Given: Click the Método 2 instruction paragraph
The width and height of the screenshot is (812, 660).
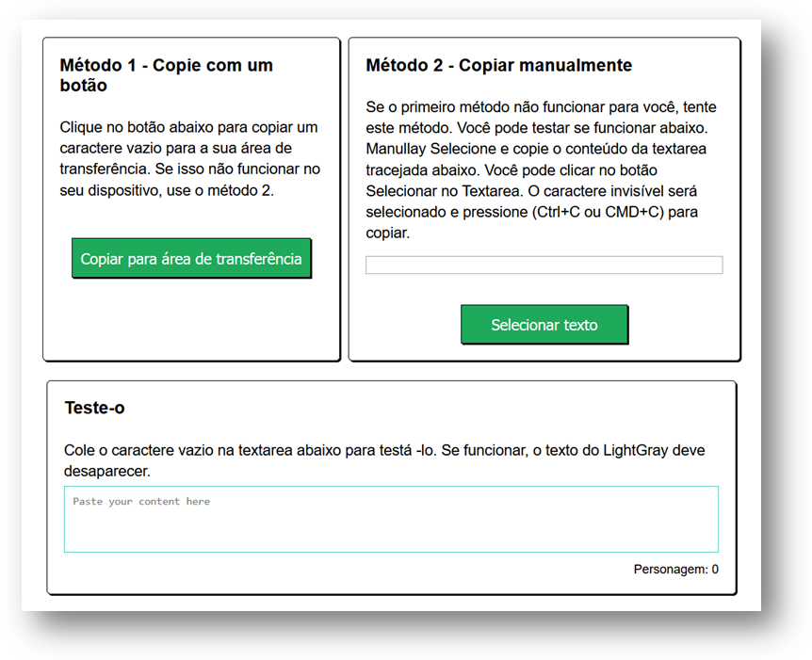Looking at the screenshot, I should tap(542, 169).
